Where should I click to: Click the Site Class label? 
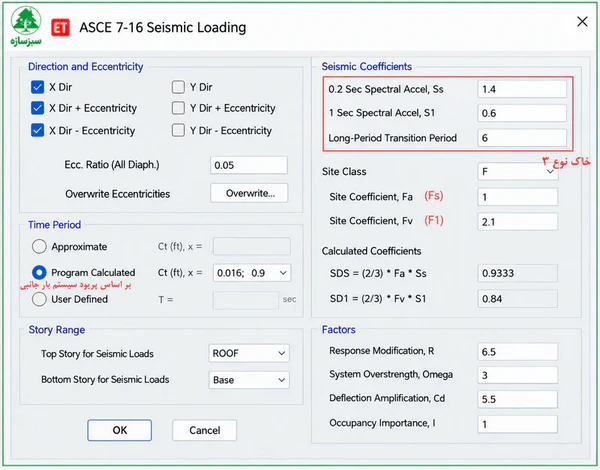pyautogui.click(x=344, y=171)
